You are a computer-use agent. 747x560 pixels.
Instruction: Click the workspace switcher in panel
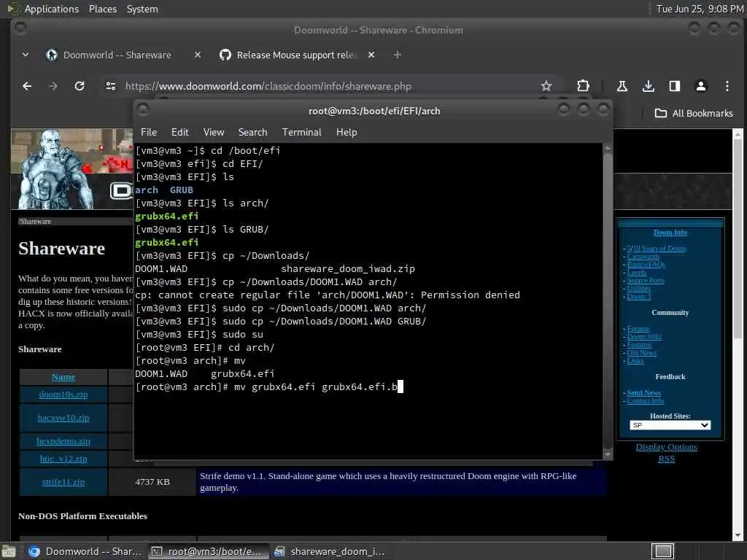662,551
